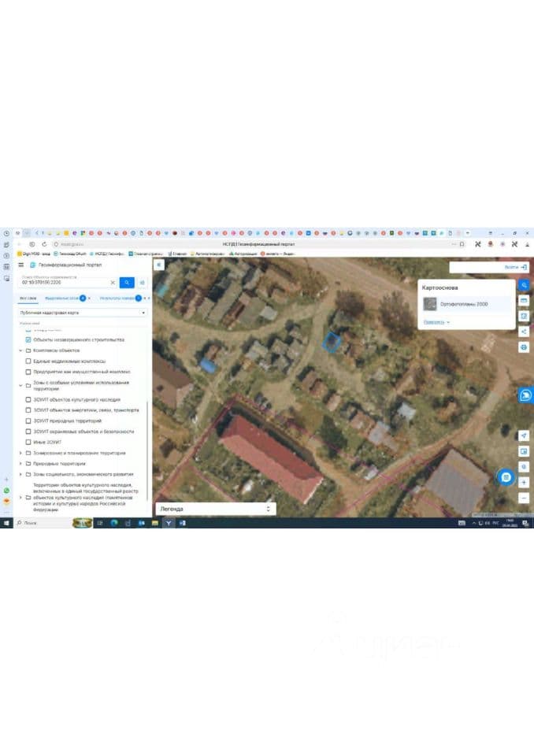
Task: Click the globe view icon
Action: coord(524,467)
